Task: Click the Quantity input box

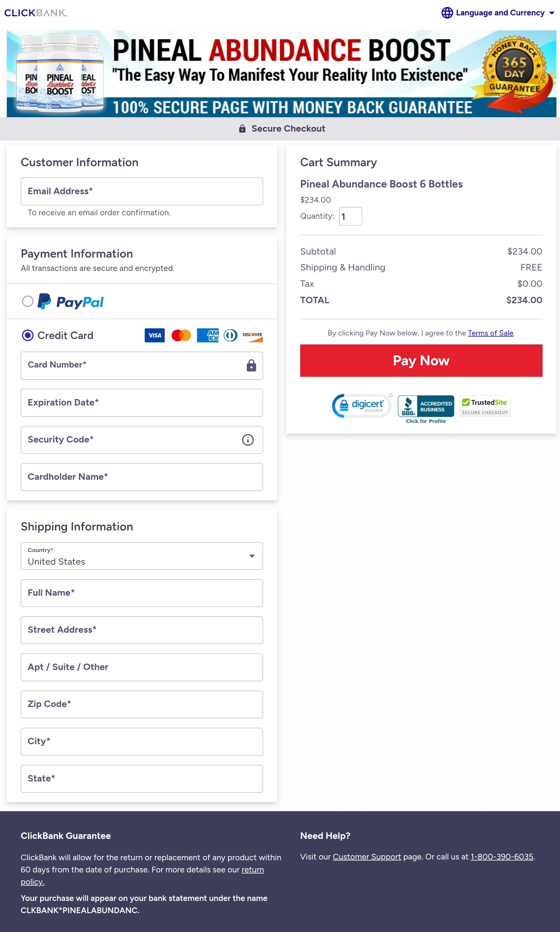Action: click(x=350, y=216)
